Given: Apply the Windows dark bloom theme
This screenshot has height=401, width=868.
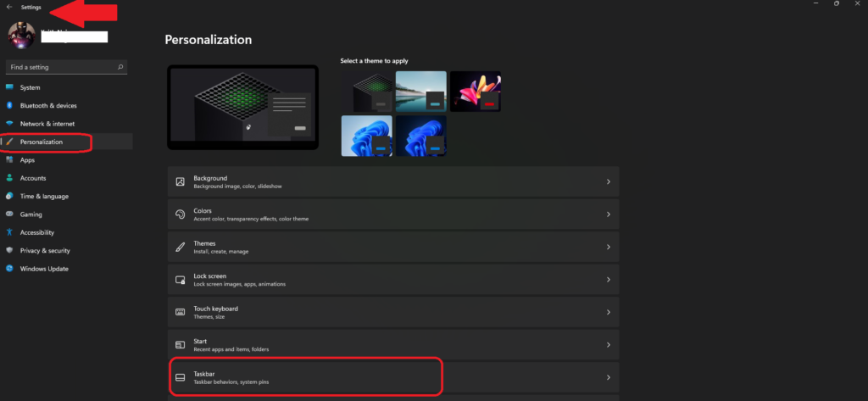Looking at the screenshot, I should [420, 136].
